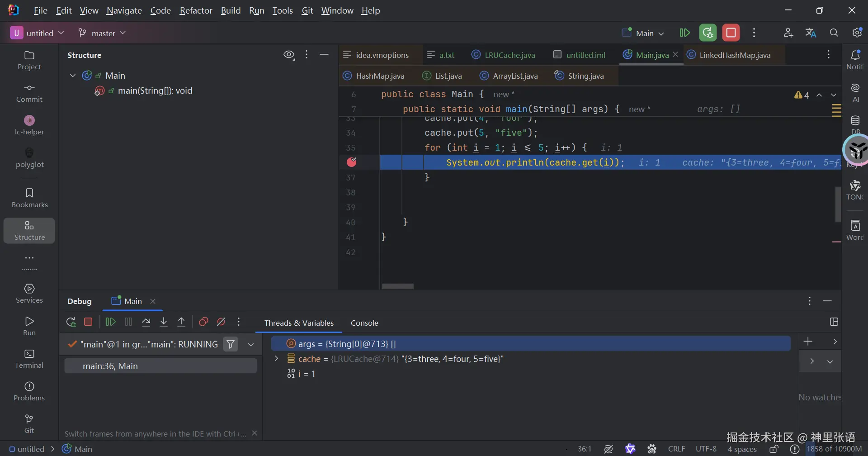Screen dimensions: 868x456
Task: Click the editor horizontal scrollbar thumb
Action: (398, 286)
